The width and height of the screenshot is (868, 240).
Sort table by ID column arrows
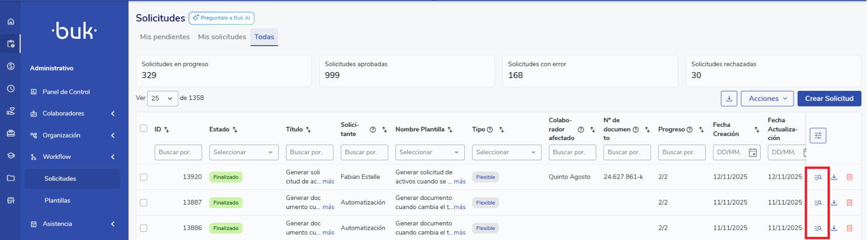(167, 130)
